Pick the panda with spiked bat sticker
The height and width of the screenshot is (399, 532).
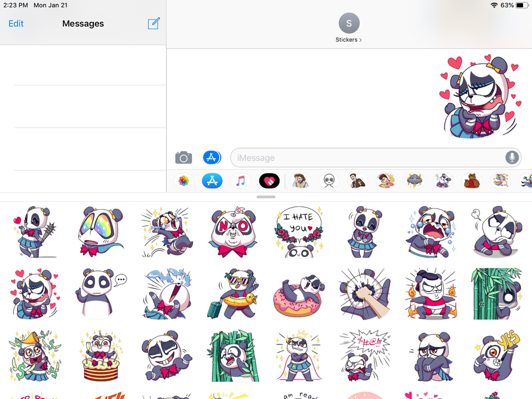34,232
